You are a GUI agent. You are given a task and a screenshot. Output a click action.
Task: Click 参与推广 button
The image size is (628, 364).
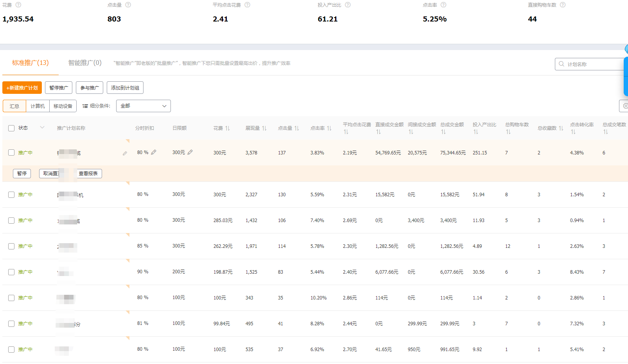tap(90, 88)
